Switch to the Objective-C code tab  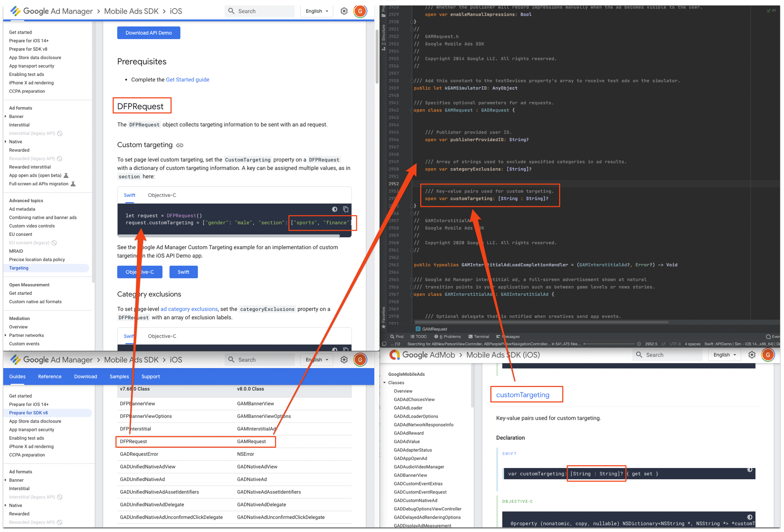coord(162,195)
